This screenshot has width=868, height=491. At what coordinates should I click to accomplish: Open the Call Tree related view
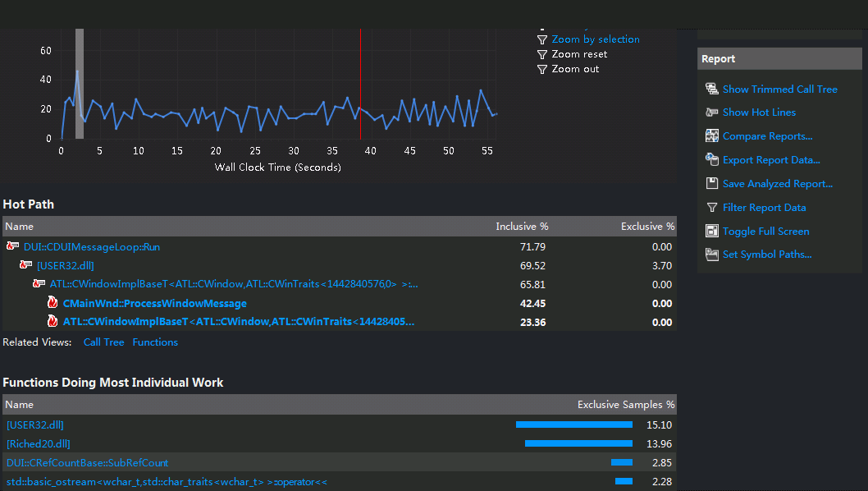pos(103,342)
